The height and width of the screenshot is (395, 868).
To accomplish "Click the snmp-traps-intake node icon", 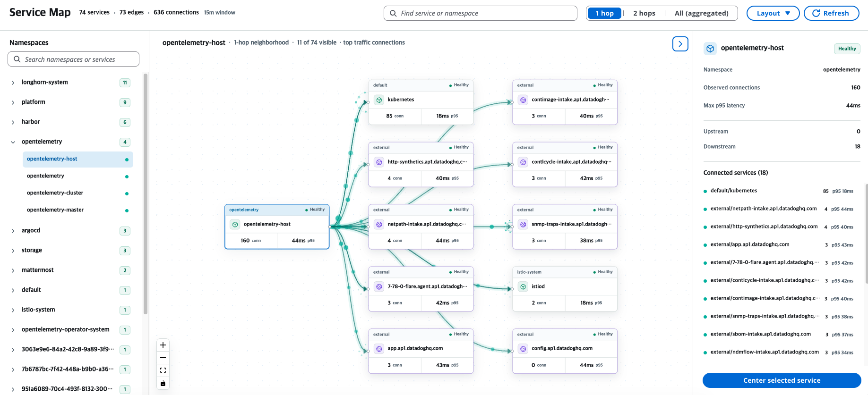I will pyautogui.click(x=523, y=225).
